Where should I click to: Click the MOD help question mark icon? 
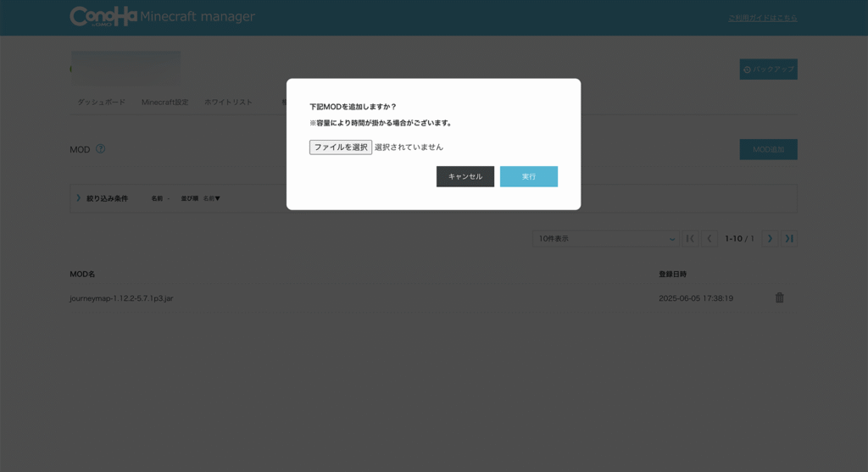[100, 149]
